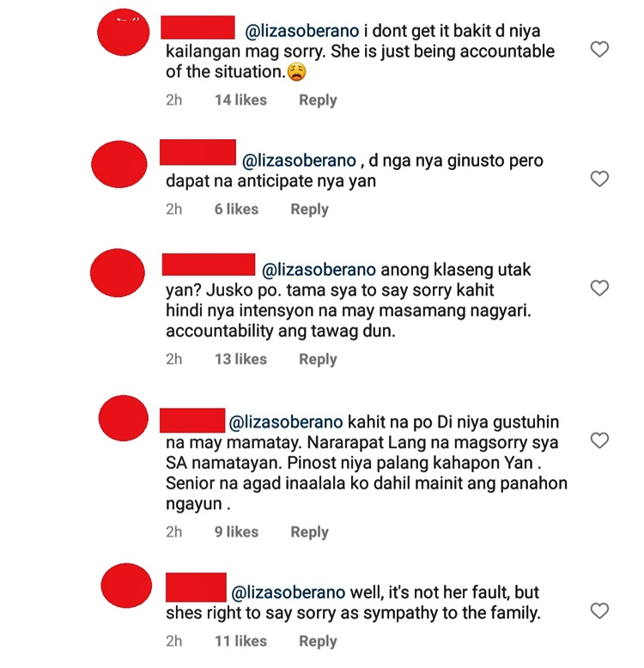Like the 'it's not her fault' comment

click(599, 611)
